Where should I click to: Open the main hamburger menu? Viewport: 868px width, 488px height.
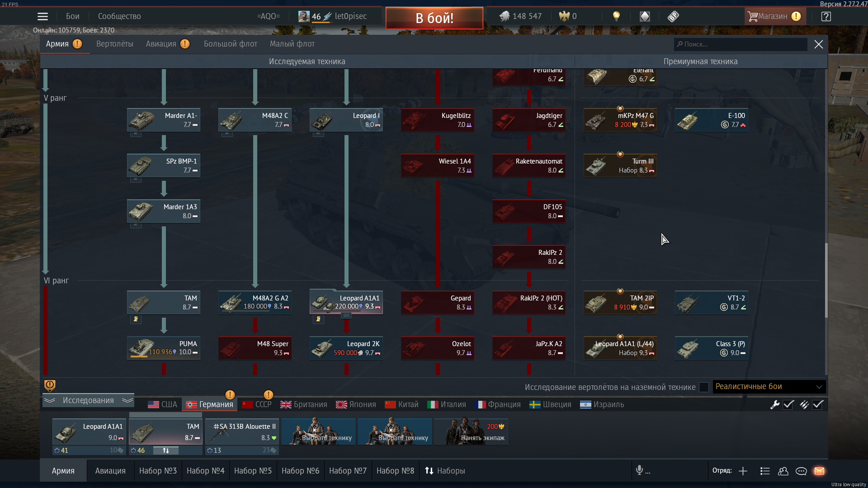[42, 16]
